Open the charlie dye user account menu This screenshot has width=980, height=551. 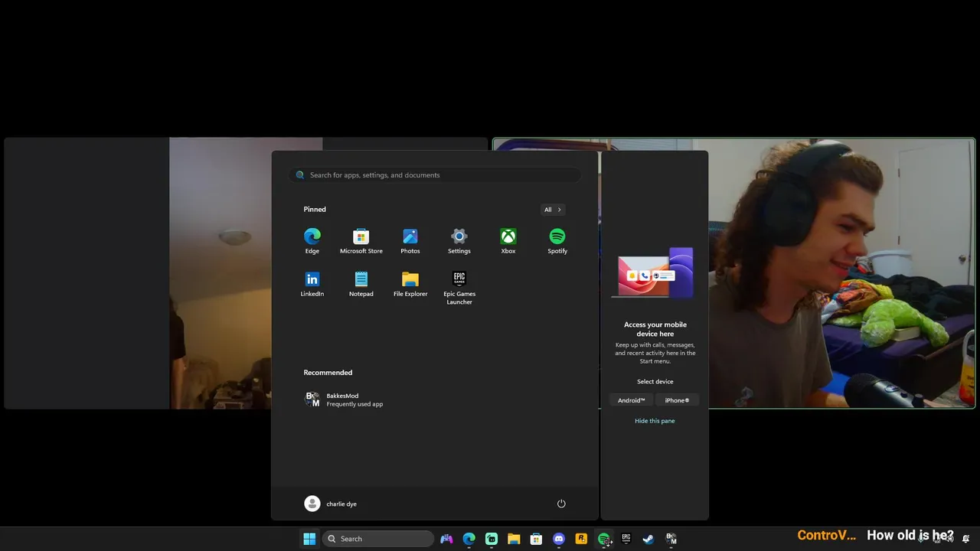coord(331,504)
